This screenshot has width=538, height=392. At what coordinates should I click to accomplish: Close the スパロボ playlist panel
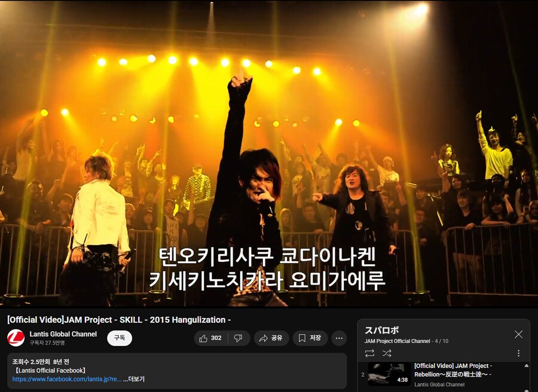[518, 335]
